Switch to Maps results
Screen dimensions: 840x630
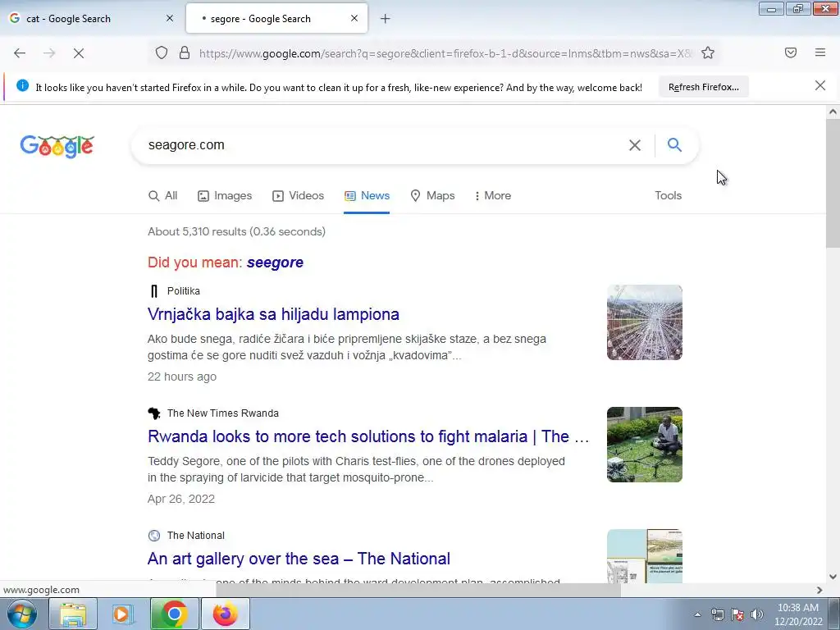pos(432,195)
